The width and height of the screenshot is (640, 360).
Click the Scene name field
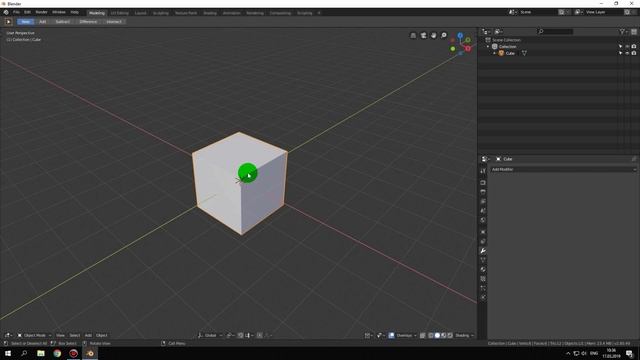pyautogui.click(x=537, y=12)
